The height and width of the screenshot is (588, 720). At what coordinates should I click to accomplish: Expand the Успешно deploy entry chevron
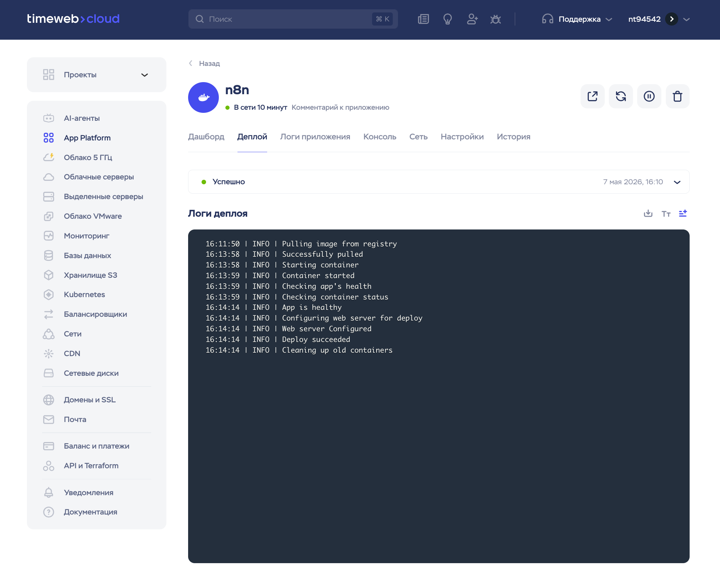[x=677, y=182]
